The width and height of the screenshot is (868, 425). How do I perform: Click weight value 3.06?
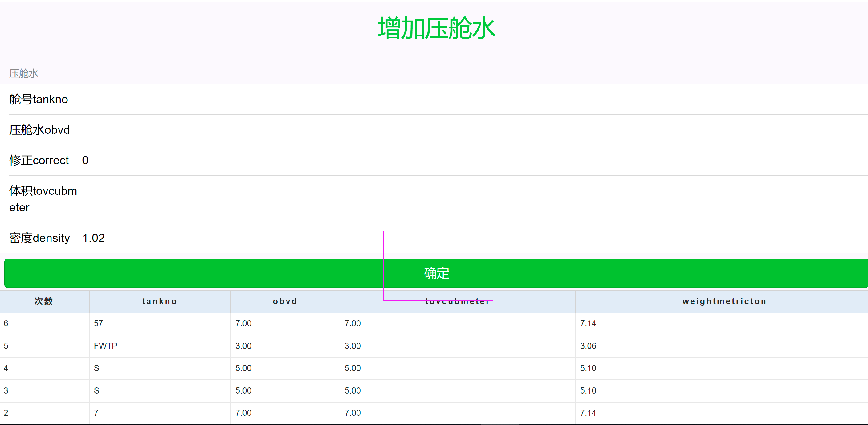pos(588,346)
